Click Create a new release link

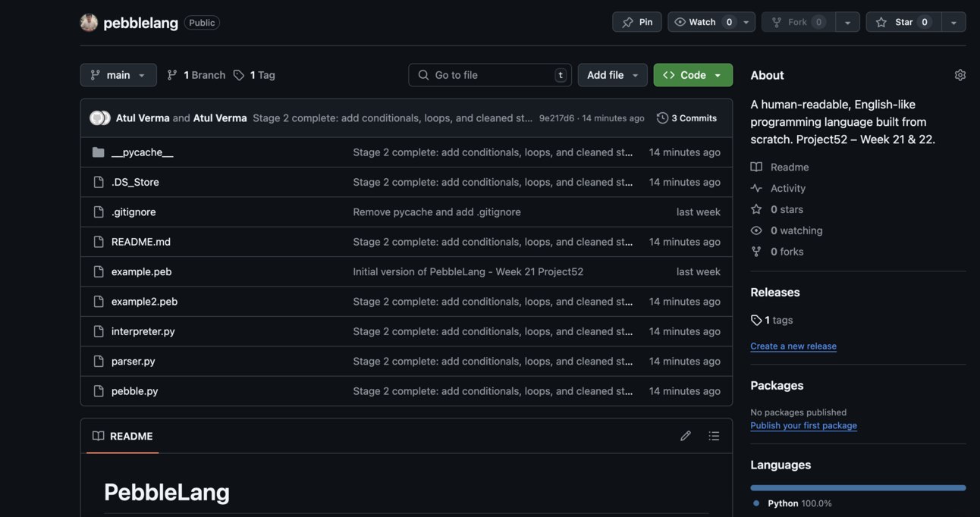click(x=793, y=346)
